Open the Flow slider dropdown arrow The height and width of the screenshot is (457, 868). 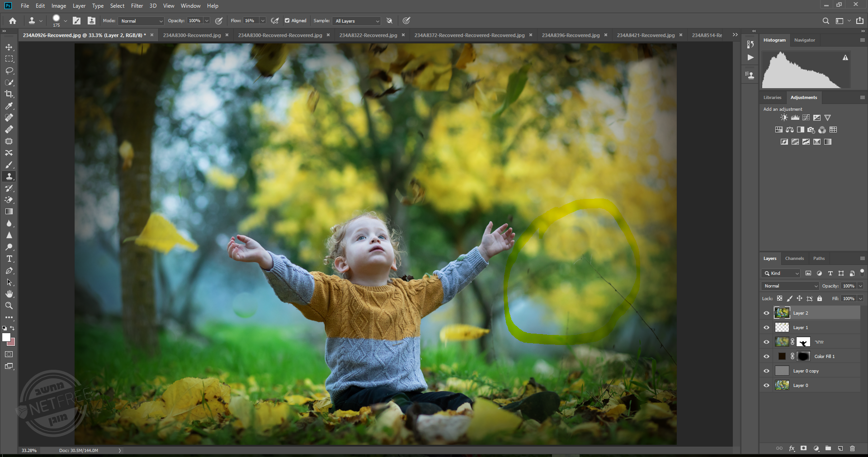[263, 21]
